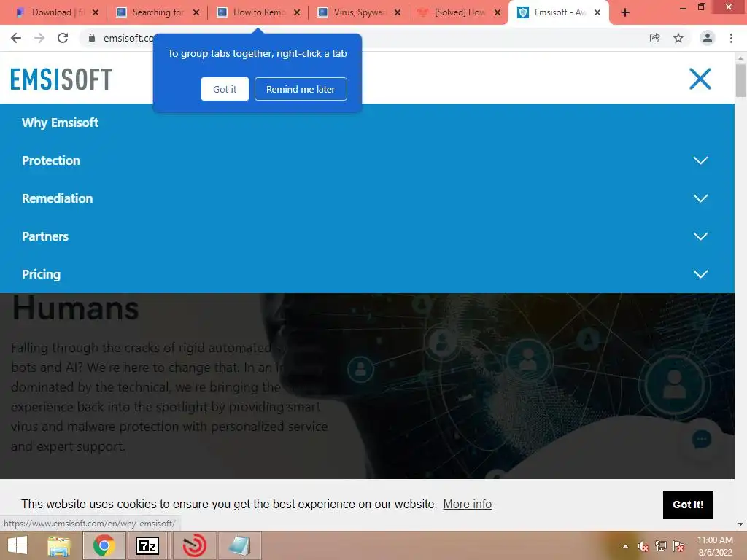
Task: Accept cookies with the Got it! button
Action: click(688, 505)
